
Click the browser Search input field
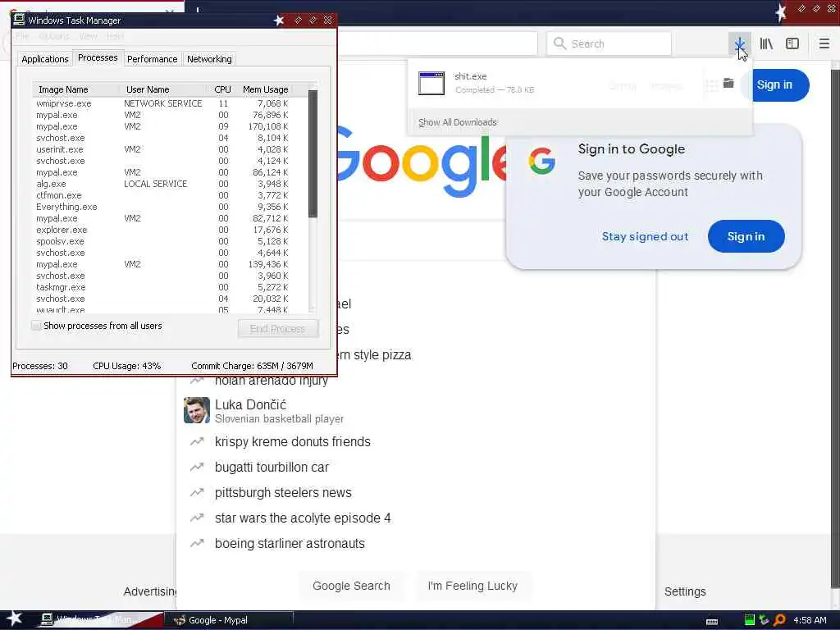(x=609, y=43)
